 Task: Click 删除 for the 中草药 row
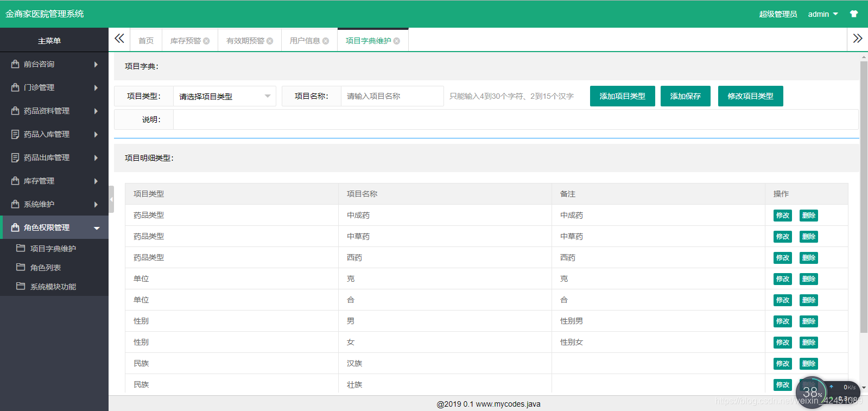pyautogui.click(x=809, y=237)
